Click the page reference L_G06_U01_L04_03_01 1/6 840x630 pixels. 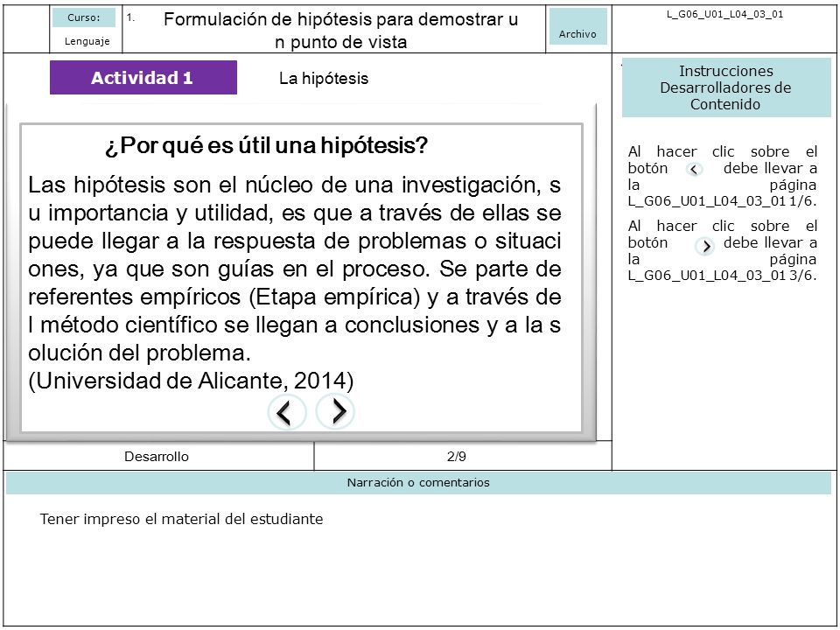722,201
